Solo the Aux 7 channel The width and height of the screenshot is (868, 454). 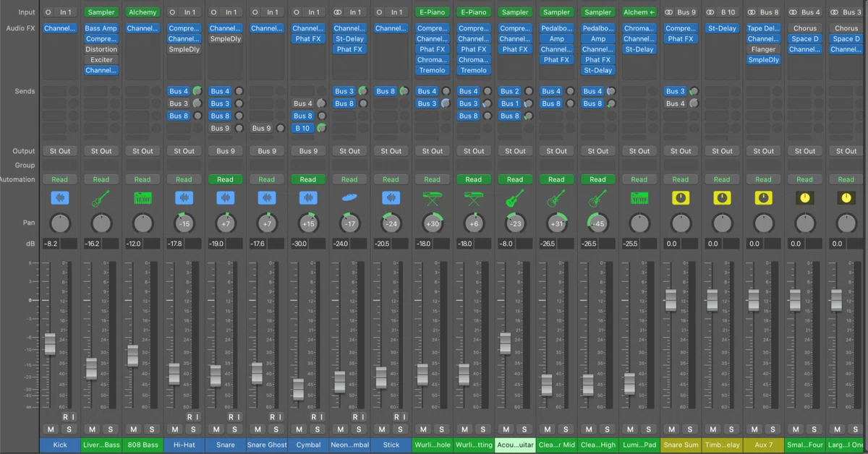point(772,429)
